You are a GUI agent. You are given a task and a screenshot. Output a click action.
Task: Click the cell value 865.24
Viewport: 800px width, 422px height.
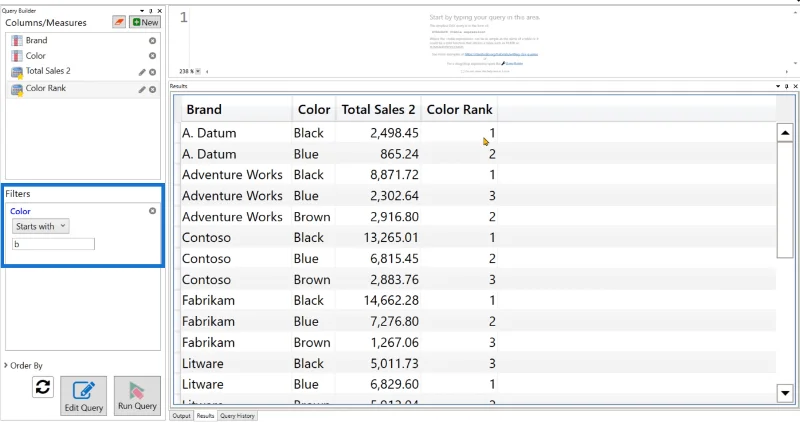pyautogui.click(x=399, y=154)
